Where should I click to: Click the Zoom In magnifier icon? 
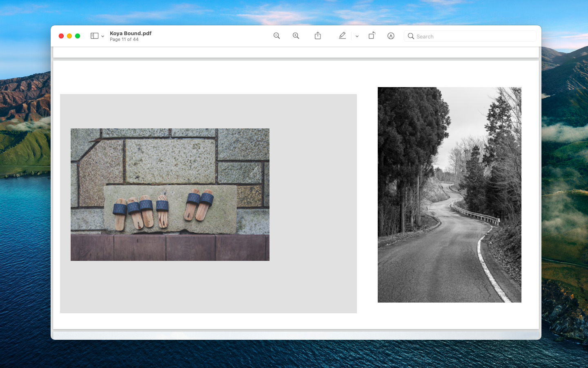click(x=296, y=36)
